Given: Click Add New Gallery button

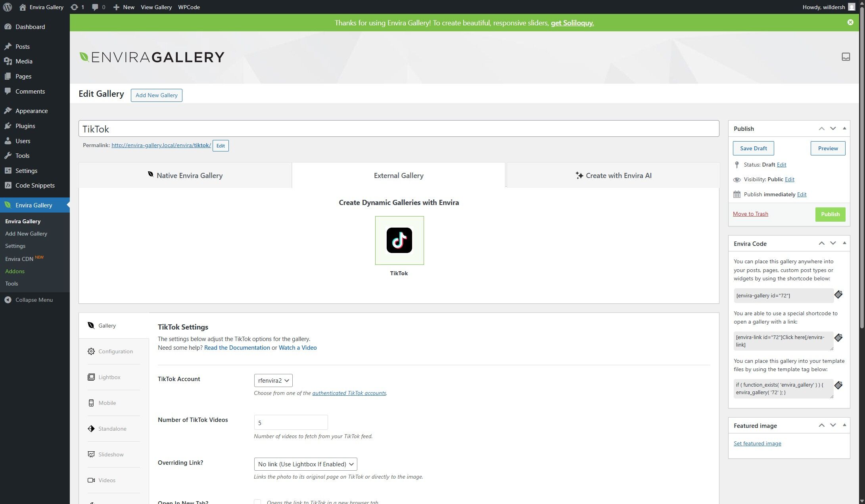Looking at the screenshot, I should coord(156,95).
